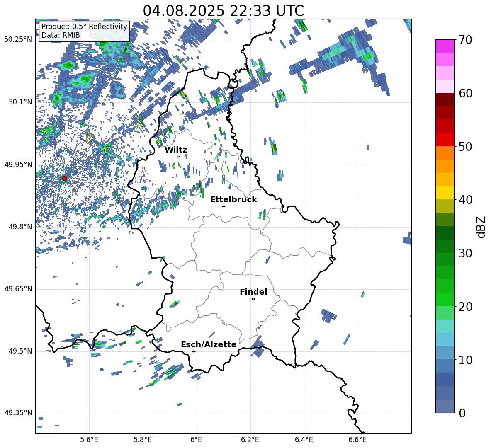Click the 49.95°N latitude label
The image size is (491, 448).
point(18,164)
